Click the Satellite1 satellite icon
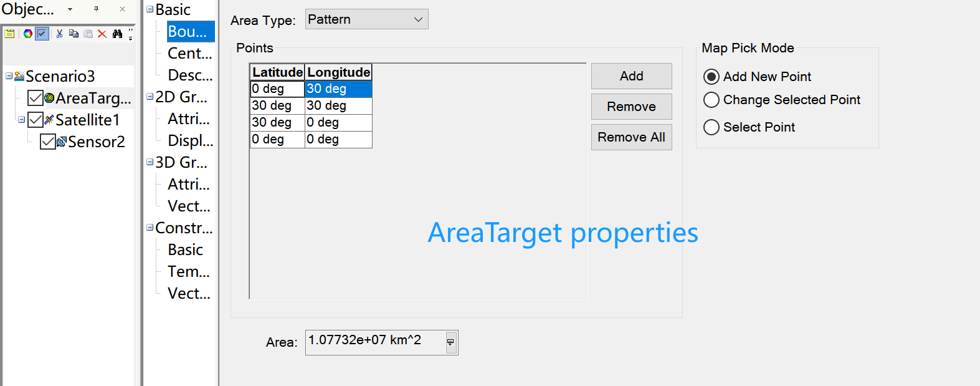 [x=49, y=120]
